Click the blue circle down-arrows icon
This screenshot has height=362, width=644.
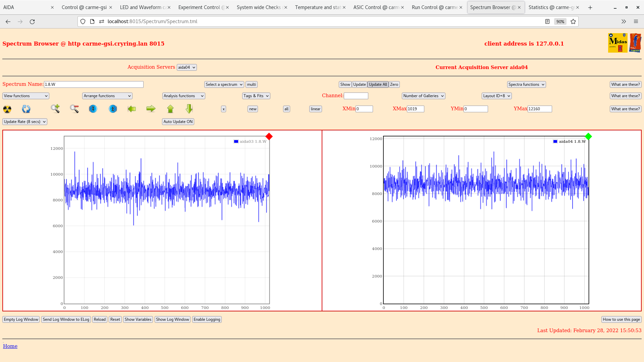click(x=93, y=109)
